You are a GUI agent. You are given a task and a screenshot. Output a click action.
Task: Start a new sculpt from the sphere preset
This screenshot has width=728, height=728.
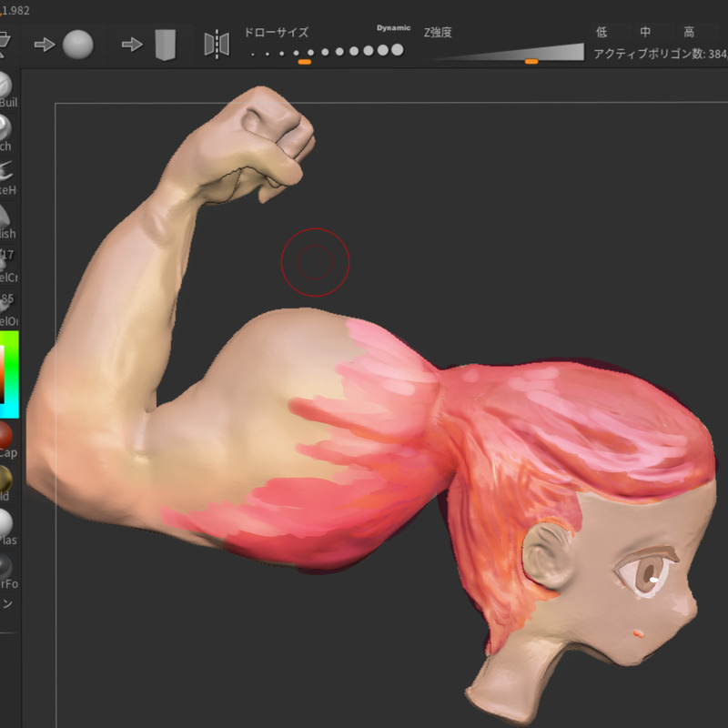pyautogui.click(x=77, y=45)
